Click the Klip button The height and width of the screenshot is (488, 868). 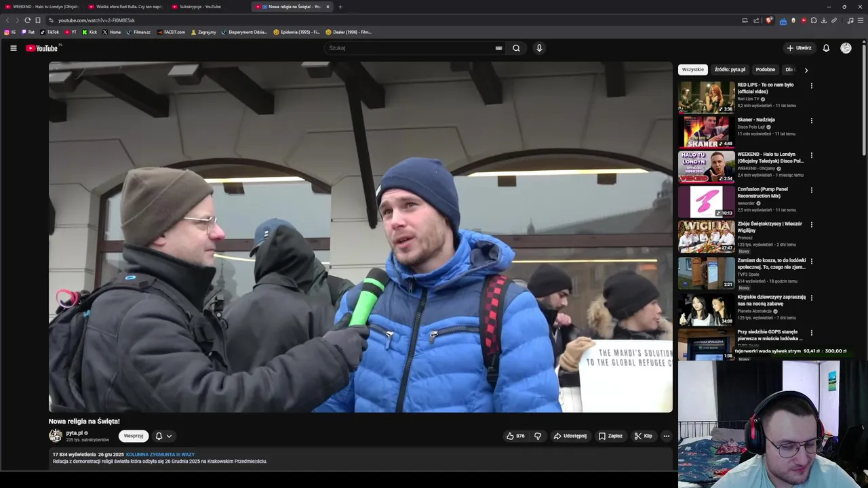[x=643, y=436]
